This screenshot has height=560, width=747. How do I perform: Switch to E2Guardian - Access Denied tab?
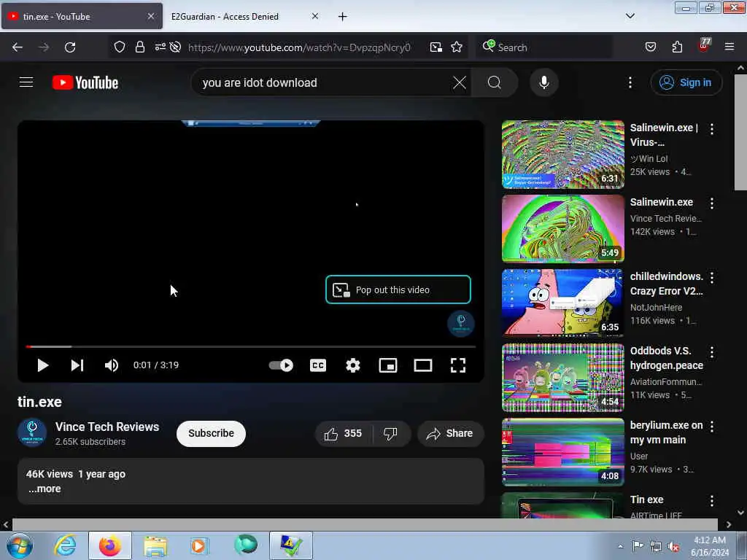[x=225, y=16]
